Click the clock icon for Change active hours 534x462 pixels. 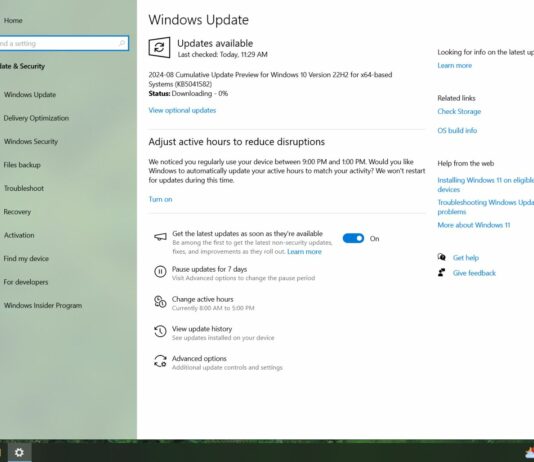[160, 302]
